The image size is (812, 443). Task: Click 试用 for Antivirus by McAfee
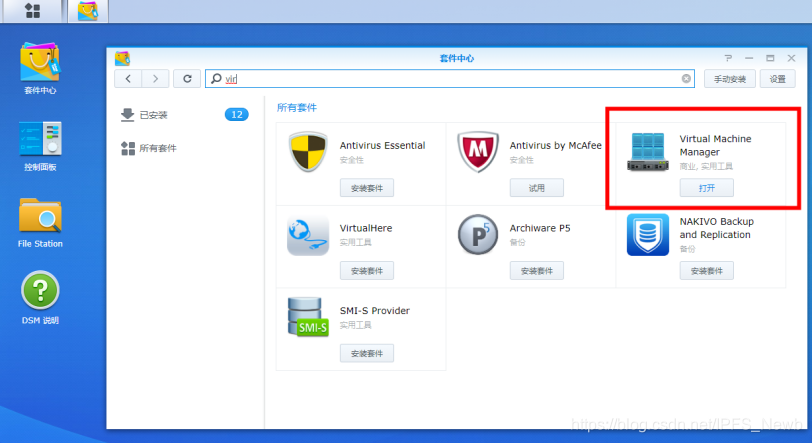tap(536, 188)
